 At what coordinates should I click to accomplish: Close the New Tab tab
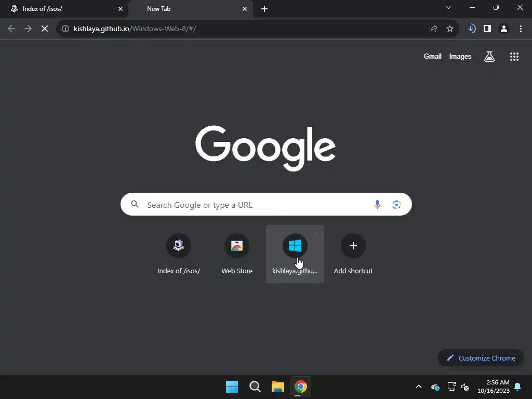click(245, 9)
